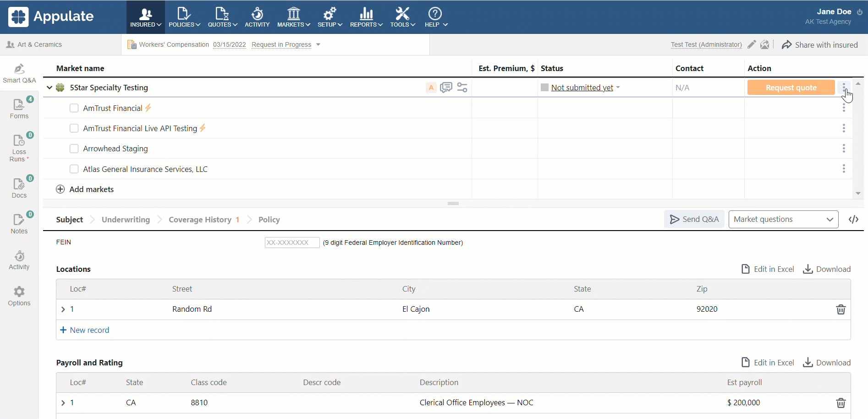Click the markets list scroll-up arrow
Image resolution: width=868 pixels, height=419 pixels.
click(858, 83)
